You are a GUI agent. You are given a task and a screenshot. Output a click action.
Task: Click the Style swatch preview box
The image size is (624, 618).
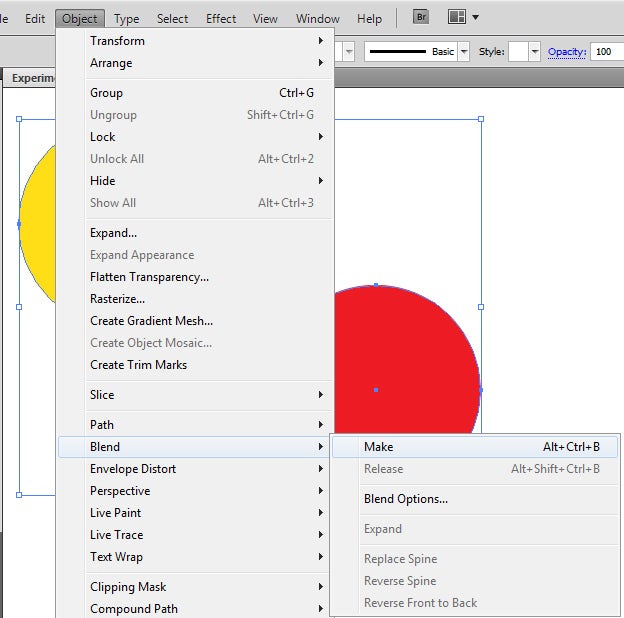(x=519, y=52)
